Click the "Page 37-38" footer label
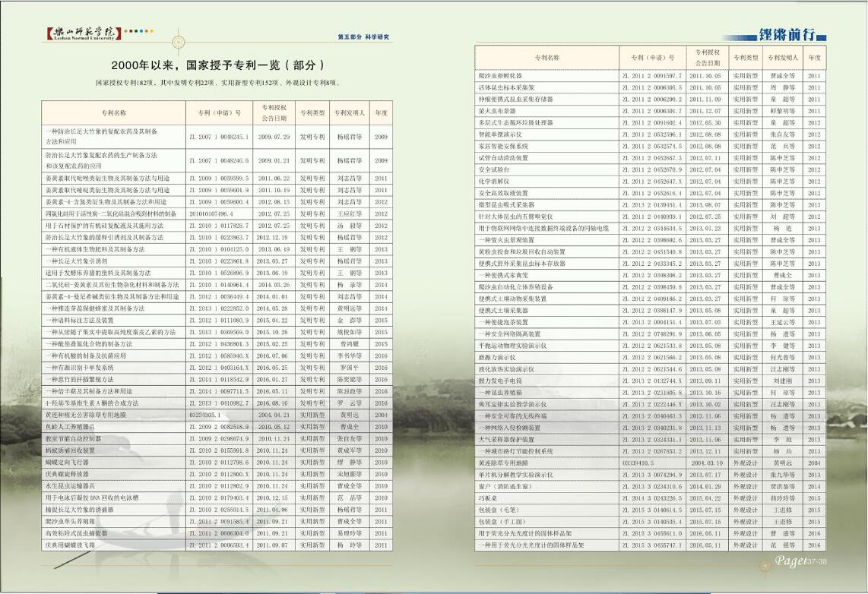This screenshot has height=594, width=868. (x=800, y=561)
